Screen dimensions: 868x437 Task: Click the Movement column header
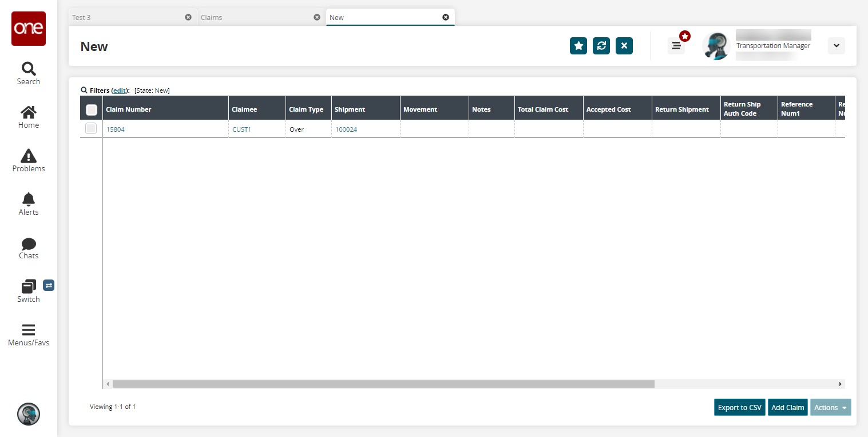[x=434, y=109]
